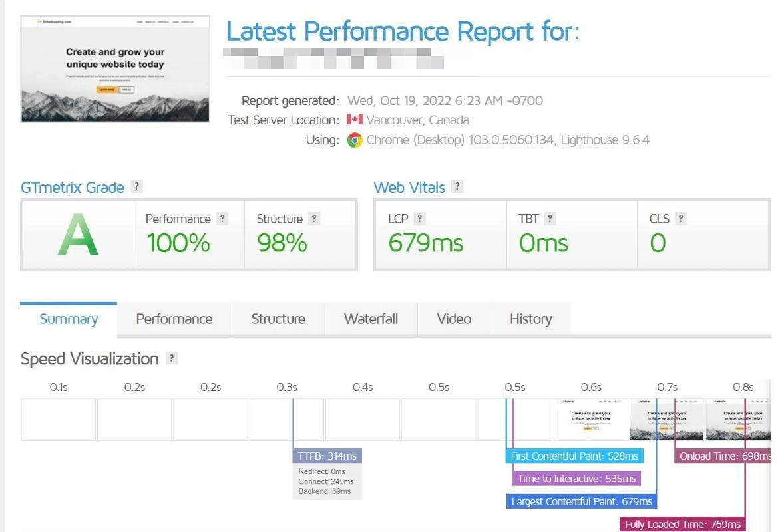Click the LCP help question mark
Viewport: 784px width, 532px height.
coord(419,219)
